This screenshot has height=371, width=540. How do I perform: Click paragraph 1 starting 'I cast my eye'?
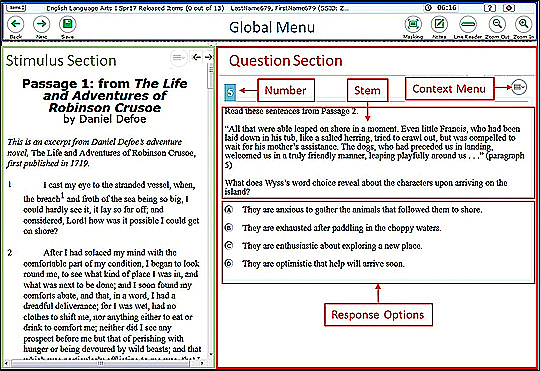(x=111, y=208)
